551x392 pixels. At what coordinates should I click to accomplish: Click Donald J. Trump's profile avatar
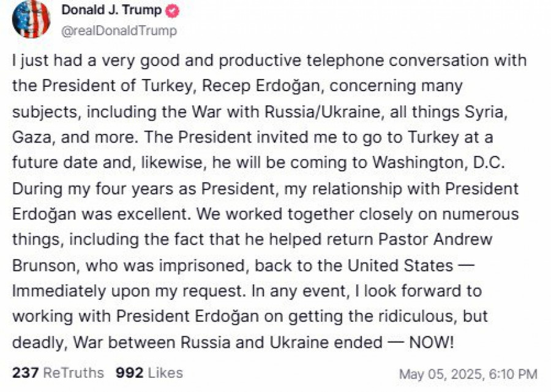(x=31, y=20)
